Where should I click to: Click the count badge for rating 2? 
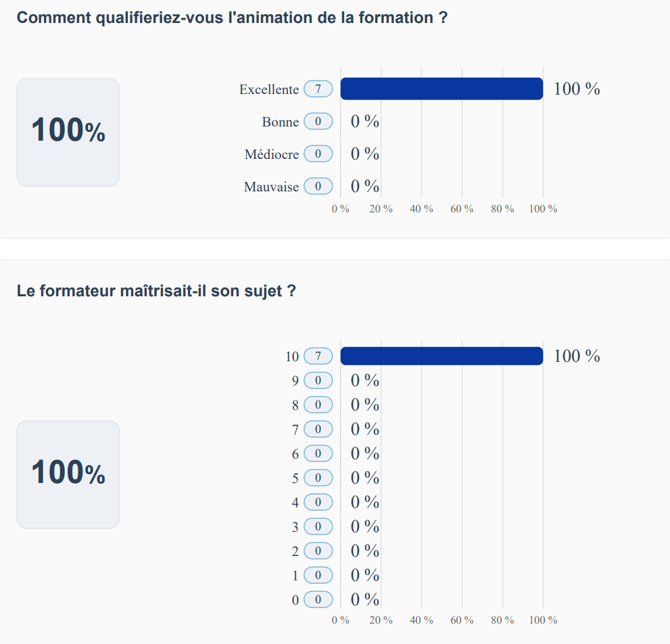pyautogui.click(x=318, y=551)
